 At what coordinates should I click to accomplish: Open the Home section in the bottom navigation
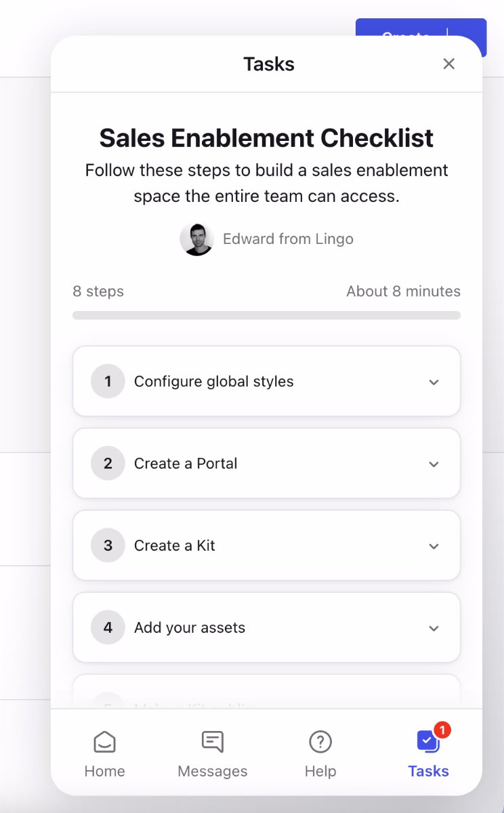[x=104, y=752]
